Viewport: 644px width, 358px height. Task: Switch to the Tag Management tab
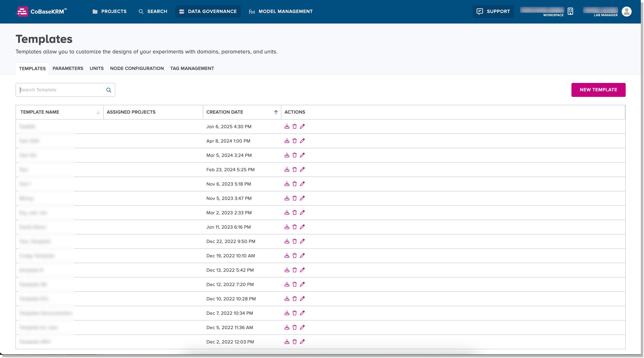192,68
